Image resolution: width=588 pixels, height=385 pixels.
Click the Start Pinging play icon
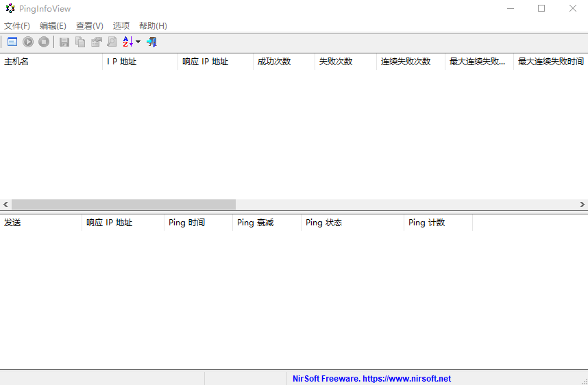[x=28, y=42]
